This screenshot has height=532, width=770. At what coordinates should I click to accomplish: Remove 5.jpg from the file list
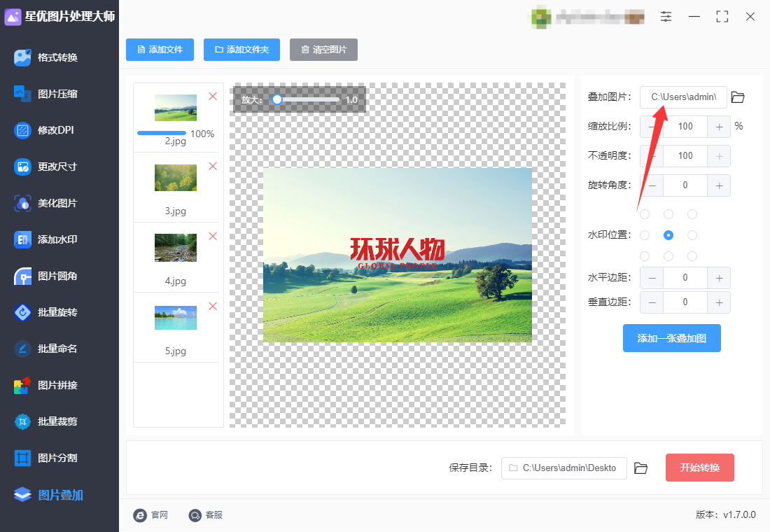coord(213,306)
